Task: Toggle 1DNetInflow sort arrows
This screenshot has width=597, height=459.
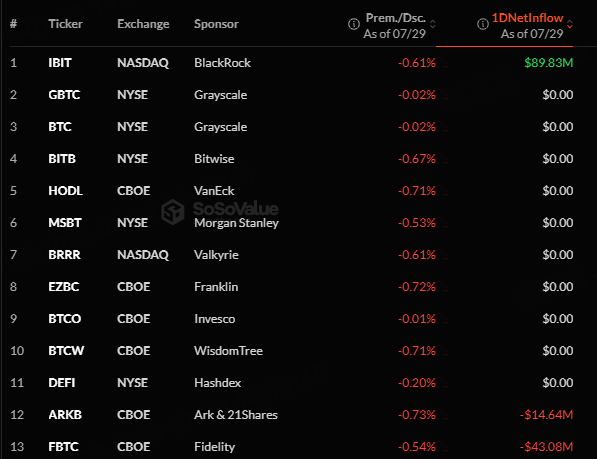Action: pyautogui.click(x=570, y=24)
